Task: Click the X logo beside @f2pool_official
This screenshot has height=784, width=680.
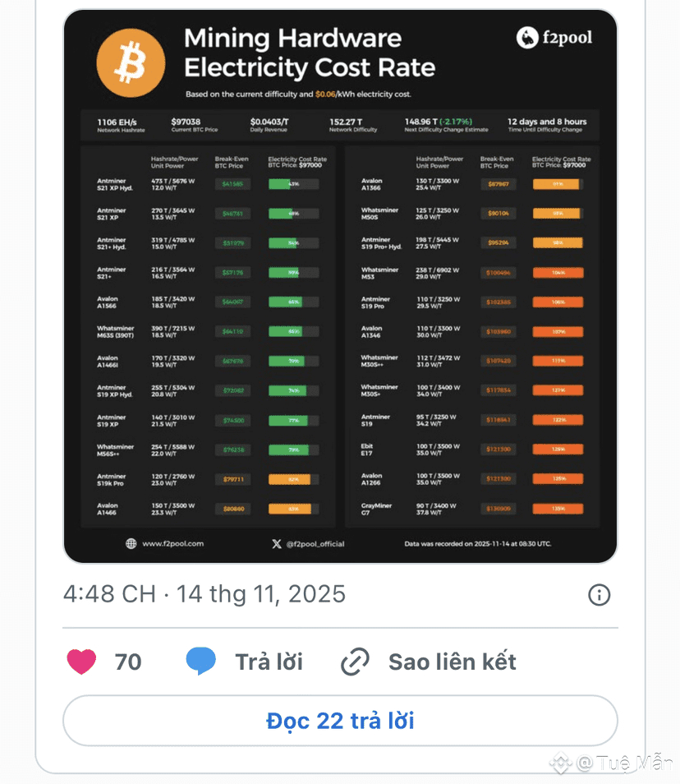Action: (277, 543)
